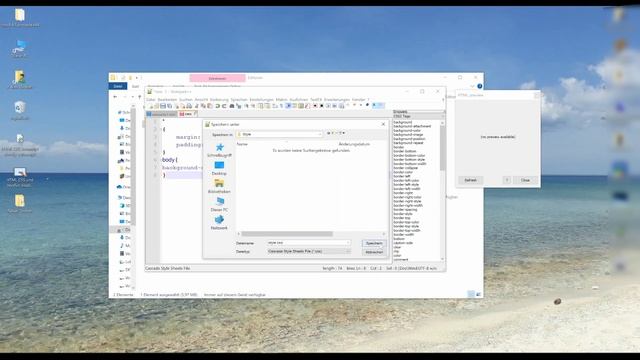Select background-attachment in snippets list

tap(412, 126)
